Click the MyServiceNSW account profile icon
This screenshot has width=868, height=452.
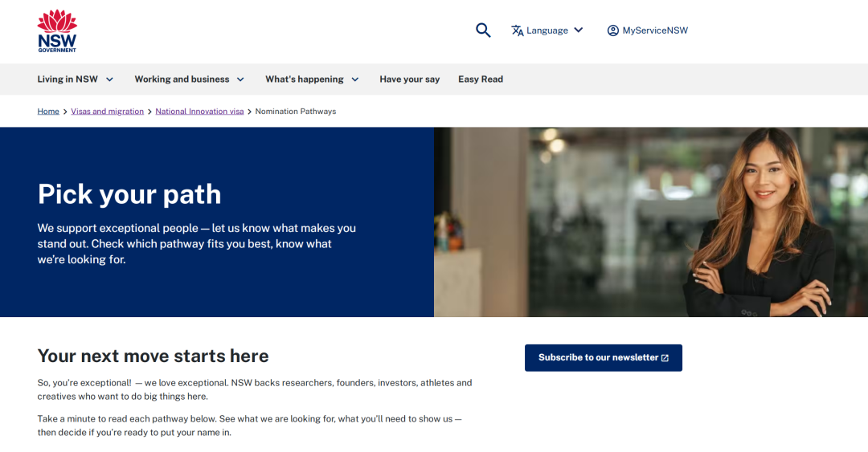(613, 31)
